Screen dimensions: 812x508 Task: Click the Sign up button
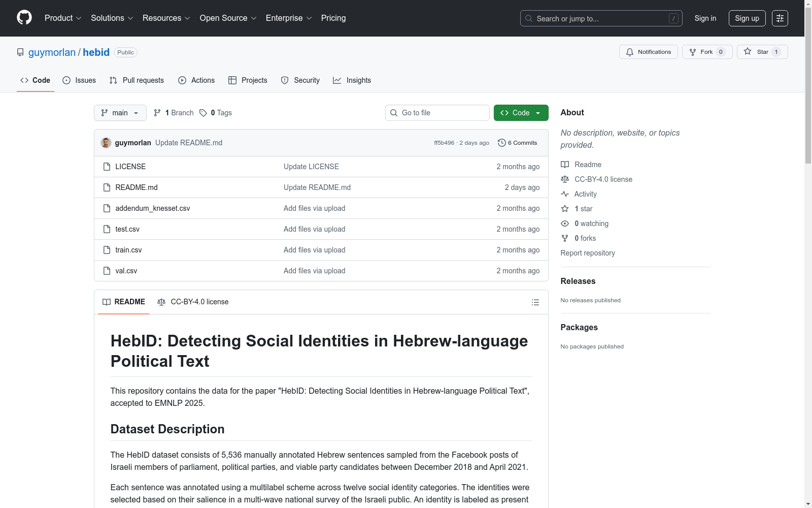pyautogui.click(x=747, y=18)
